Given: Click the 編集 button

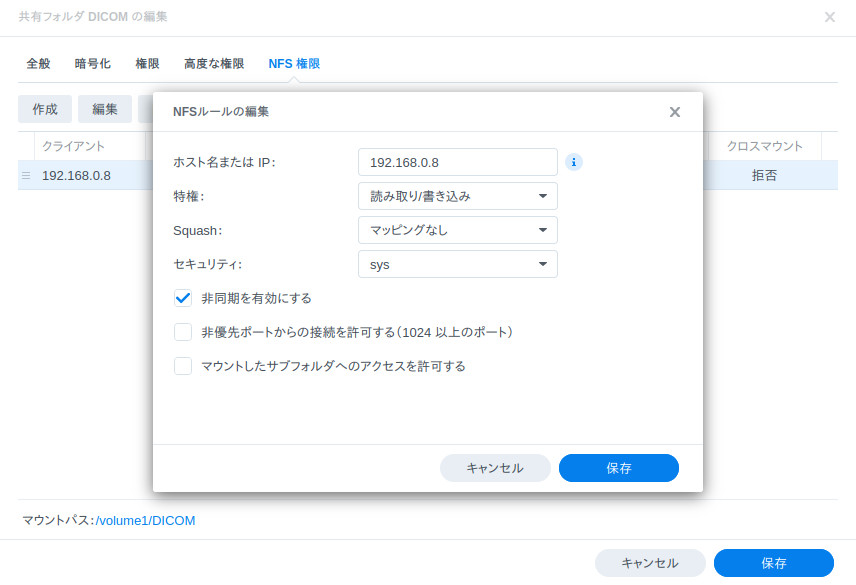Looking at the screenshot, I should tap(105, 109).
